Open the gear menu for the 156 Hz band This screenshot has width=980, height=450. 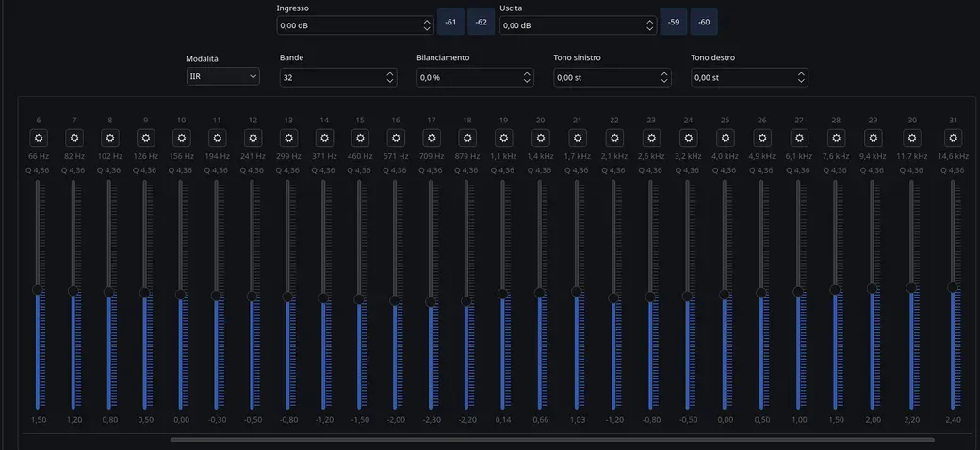[x=181, y=138]
